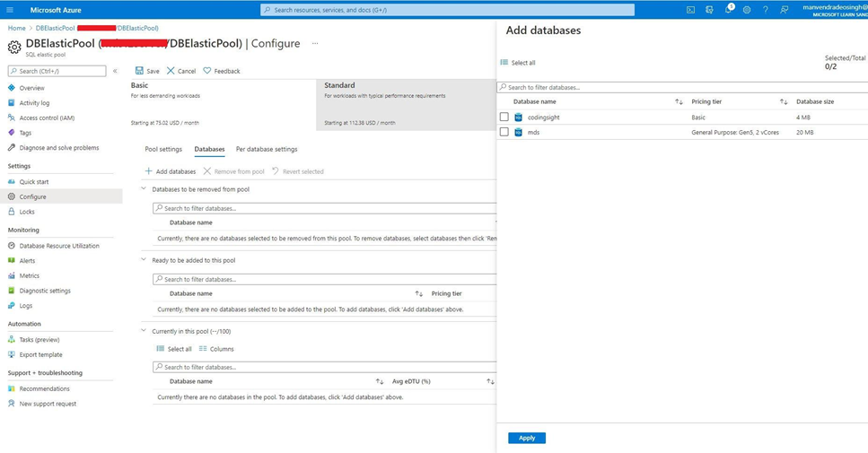Viewport: 868px width, 453px height.
Task: Click the Metrics sidebar icon
Action: tap(12, 274)
